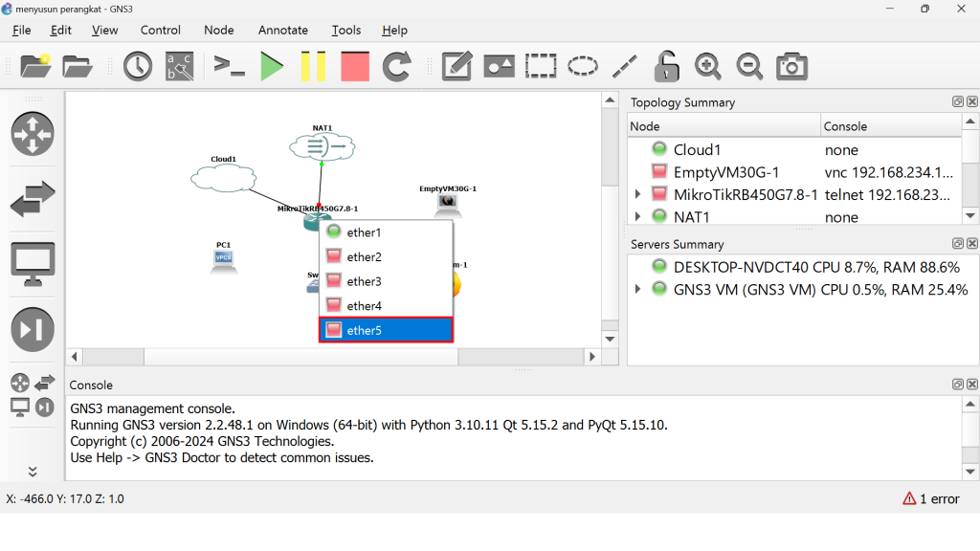This screenshot has width=980, height=551.
Task: Open the Tools menu
Action: tap(345, 30)
